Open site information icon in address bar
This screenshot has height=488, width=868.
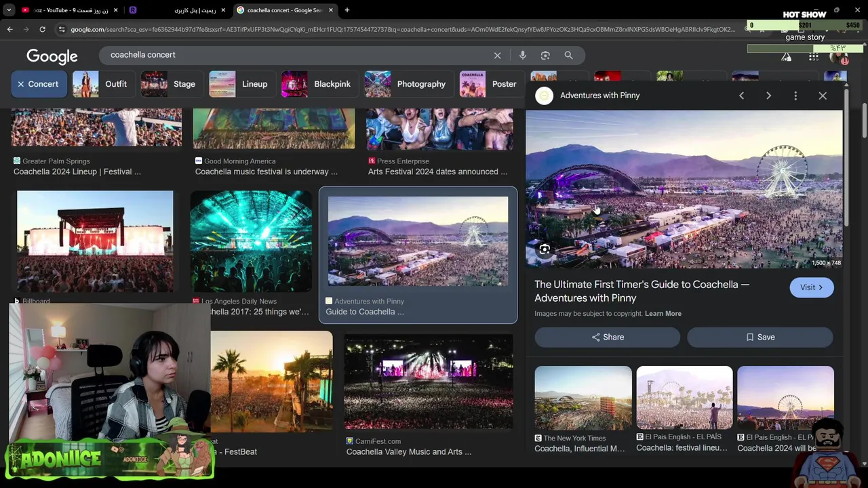coord(62,29)
